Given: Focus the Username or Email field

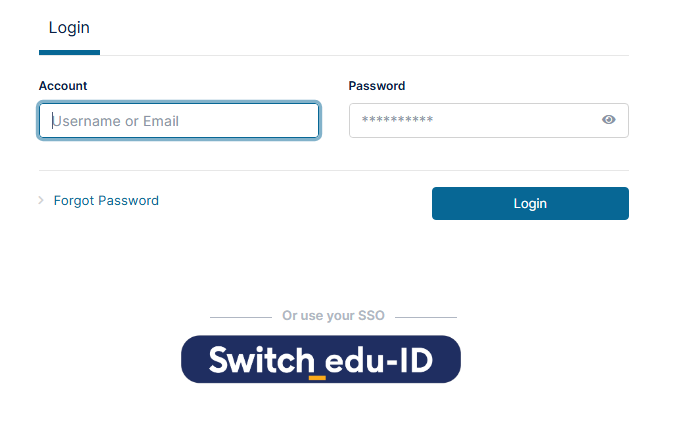Looking at the screenshot, I should click(179, 121).
